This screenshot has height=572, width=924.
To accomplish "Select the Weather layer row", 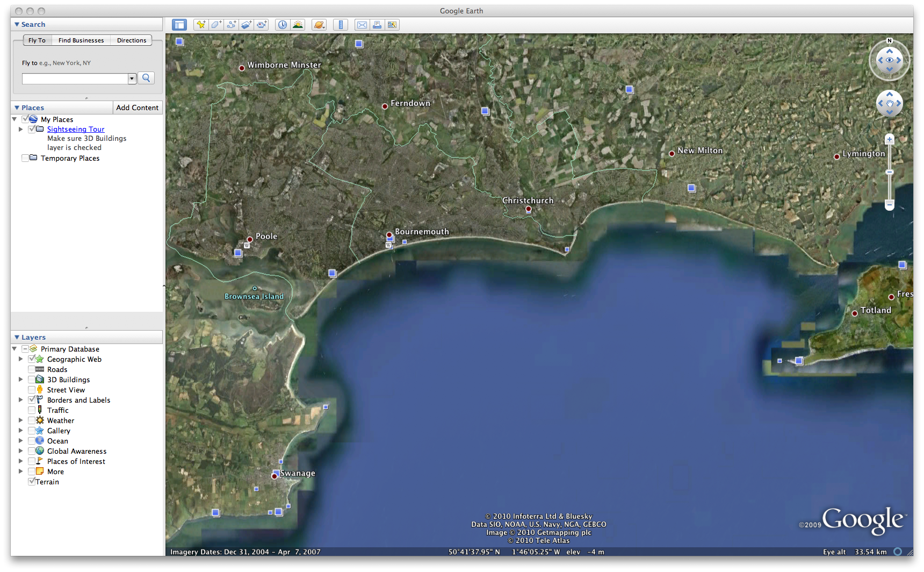I will click(x=61, y=420).
